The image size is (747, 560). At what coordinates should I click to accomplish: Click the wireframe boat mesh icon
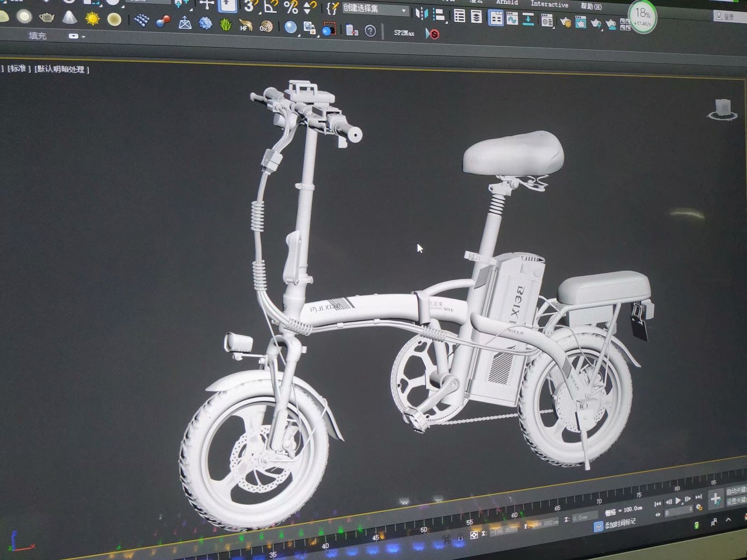point(185,23)
